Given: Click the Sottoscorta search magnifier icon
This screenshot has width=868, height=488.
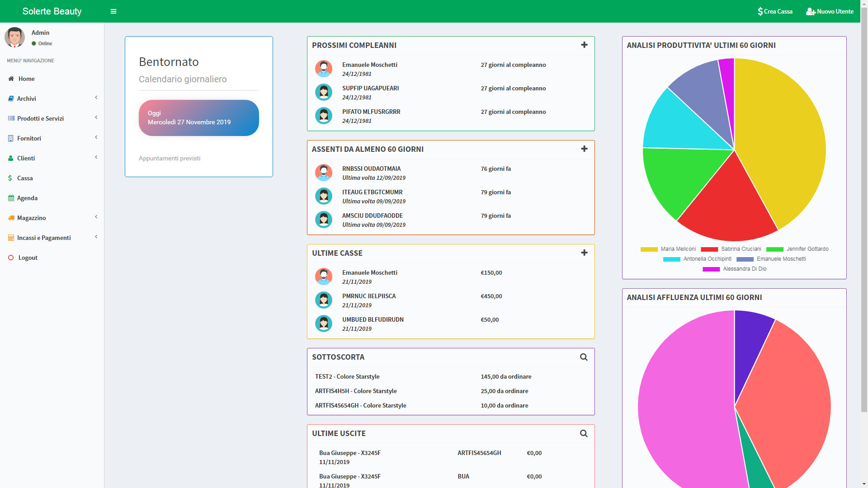Looking at the screenshot, I should pos(584,357).
